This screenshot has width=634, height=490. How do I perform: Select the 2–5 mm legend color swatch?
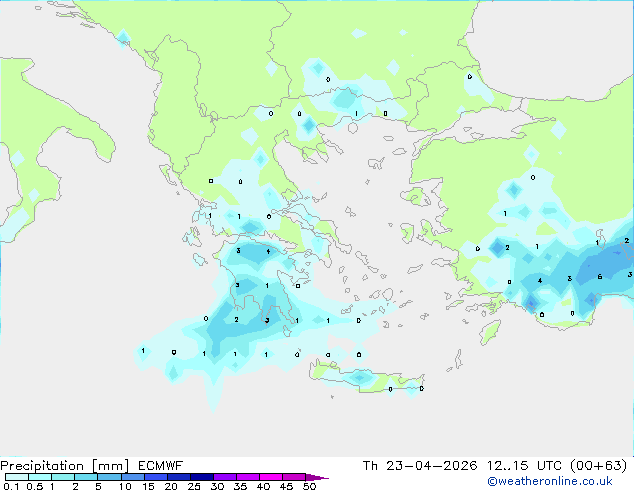coord(86,477)
